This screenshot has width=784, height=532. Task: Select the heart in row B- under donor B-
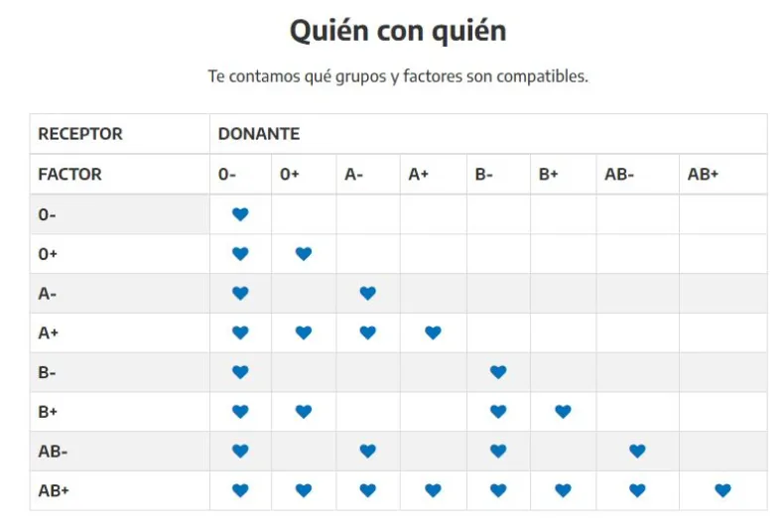coord(498,372)
